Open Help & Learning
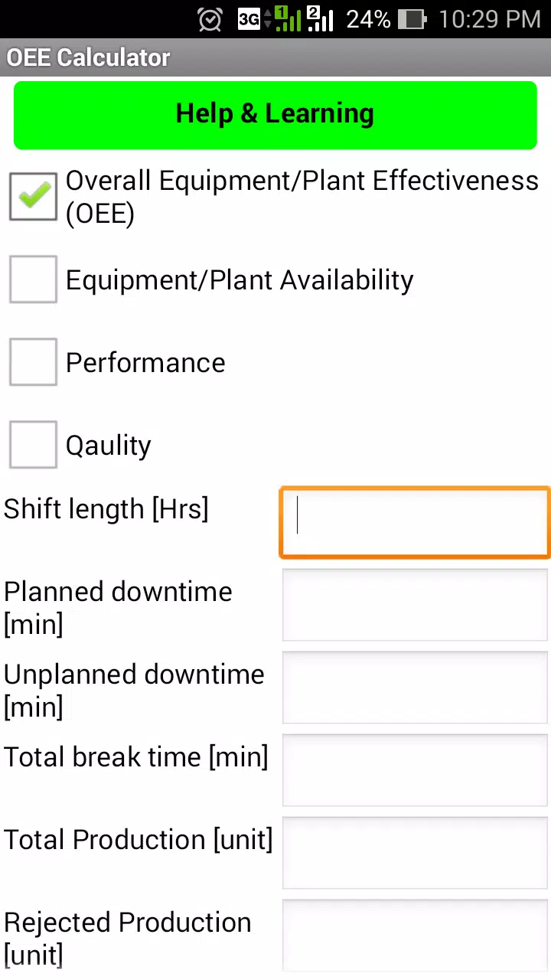 275,114
